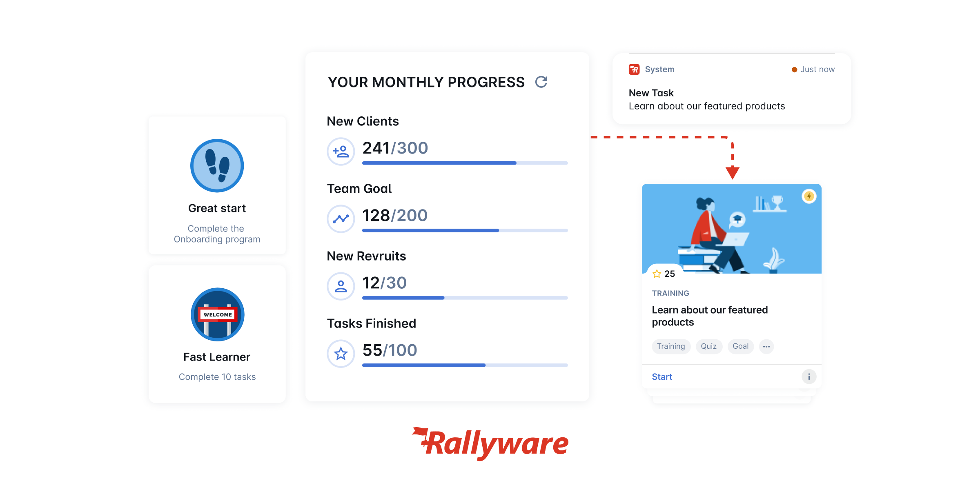This screenshot has width=980, height=490.
Task: Click the lightning bolt badge on the training image
Action: click(x=808, y=196)
